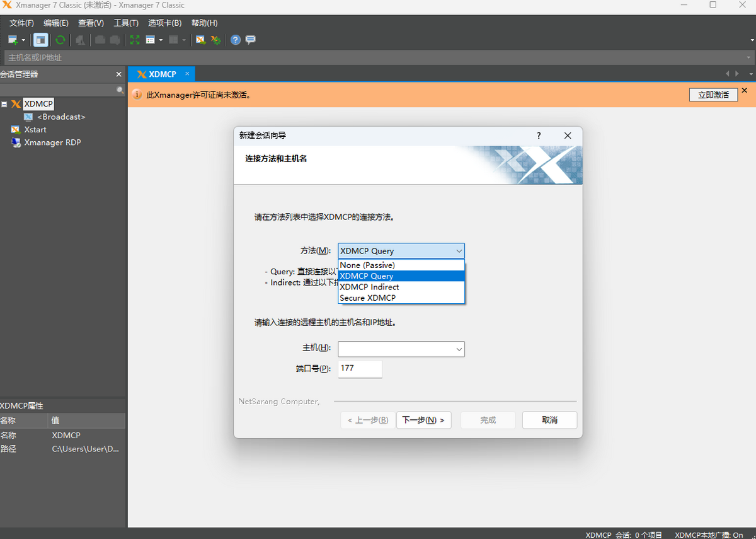
Task: Choose XDMCP Indirect from method list
Action: (401, 287)
